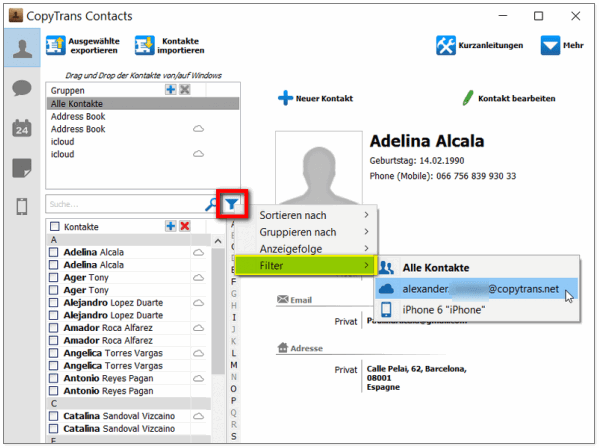The width and height of the screenshot is (599, 448).
Task: Check the first Ager Tony checkbox
Action: 53,278
